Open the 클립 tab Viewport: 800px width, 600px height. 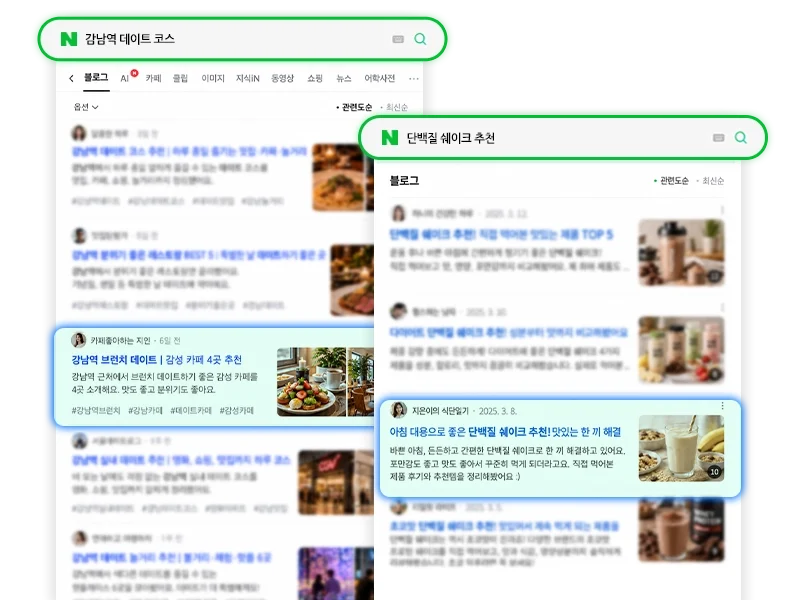coord(180,78)
